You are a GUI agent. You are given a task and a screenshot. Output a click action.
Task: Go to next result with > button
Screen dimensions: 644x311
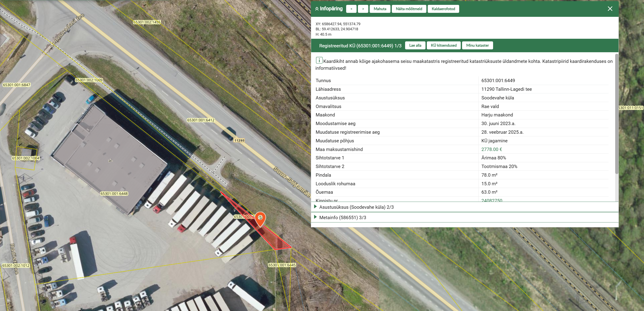click(x=363, y=9)
